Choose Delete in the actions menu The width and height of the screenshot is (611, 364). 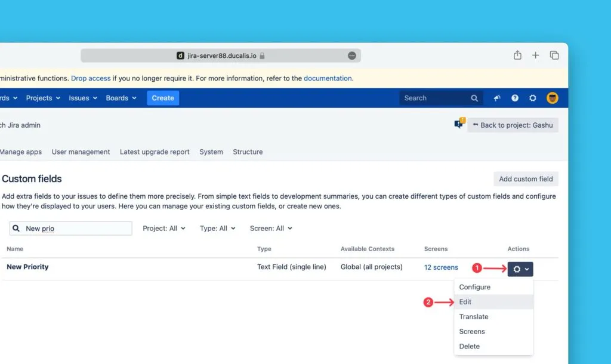coord(469,346)
